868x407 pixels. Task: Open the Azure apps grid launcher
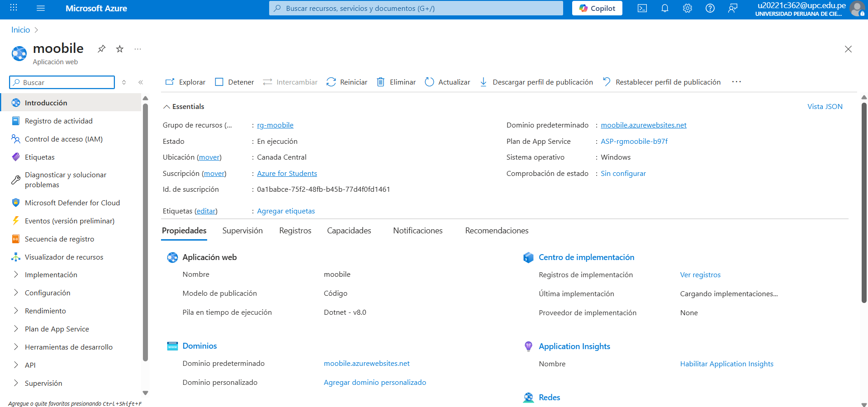[14, 8]
